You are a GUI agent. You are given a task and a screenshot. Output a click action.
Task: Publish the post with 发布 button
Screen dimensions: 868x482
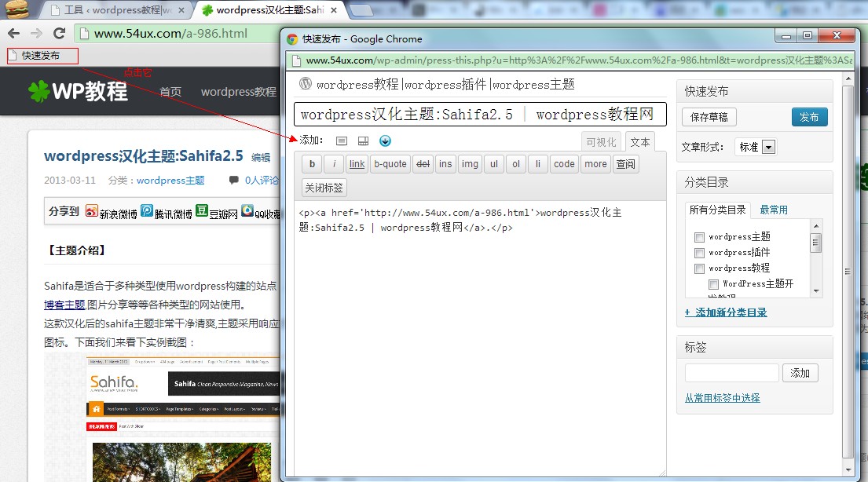click(810, 116)
